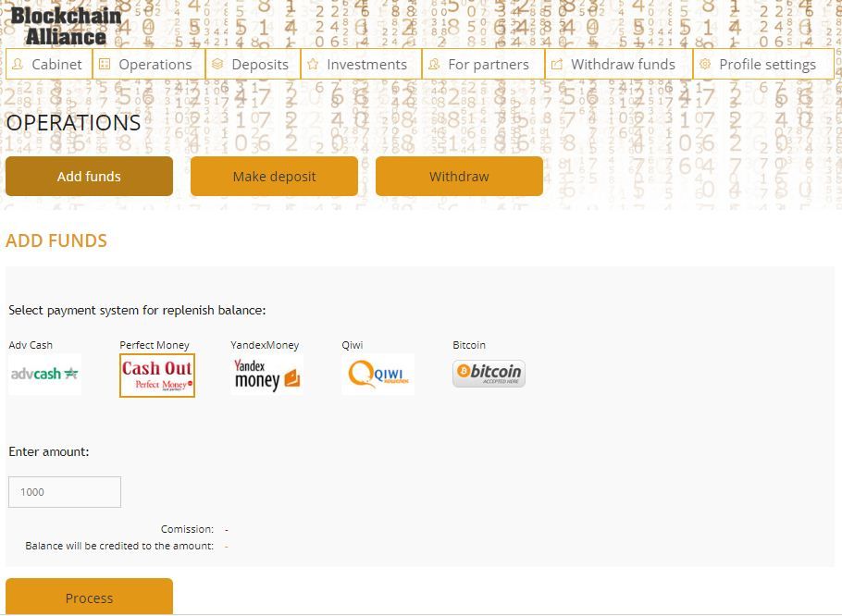Choose the Bitcoin payment logo
The height and width of the screenshot is (616, 842).
pos(489,374)
